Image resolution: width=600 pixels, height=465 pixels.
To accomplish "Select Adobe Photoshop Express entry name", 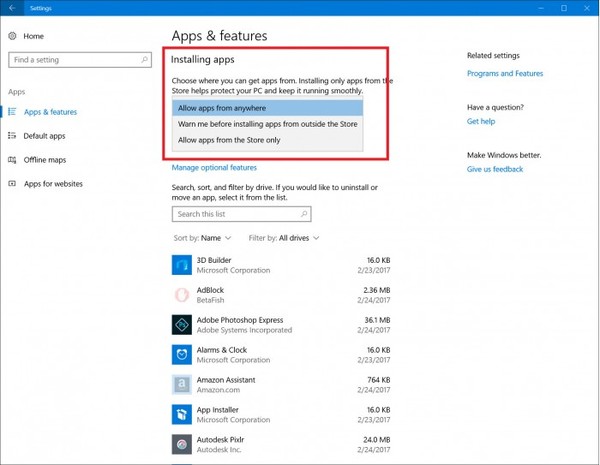I will 240,320.
